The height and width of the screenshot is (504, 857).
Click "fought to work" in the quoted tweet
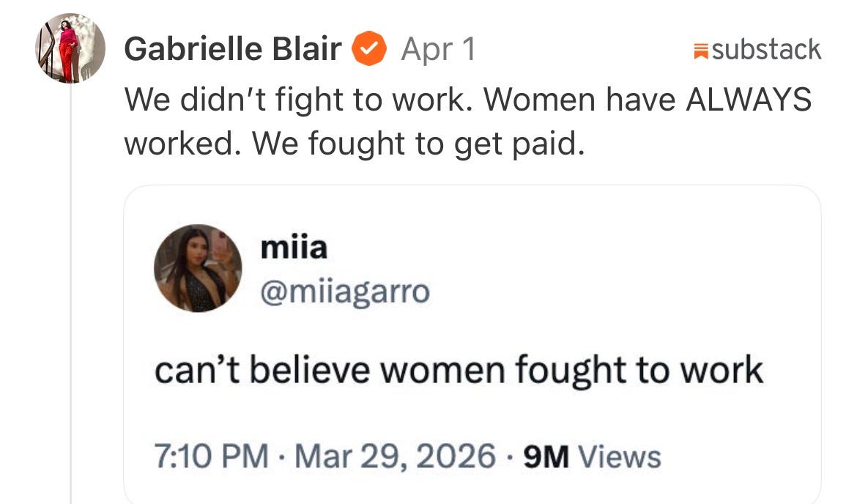coord(639,371)
